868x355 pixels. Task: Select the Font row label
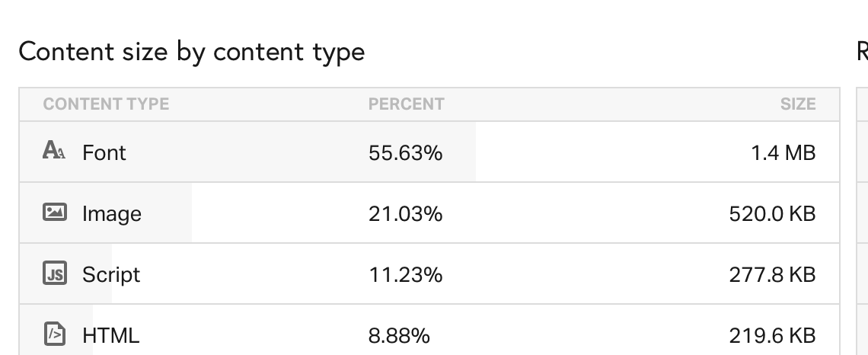pyautogui.click(x=104, y=152)
